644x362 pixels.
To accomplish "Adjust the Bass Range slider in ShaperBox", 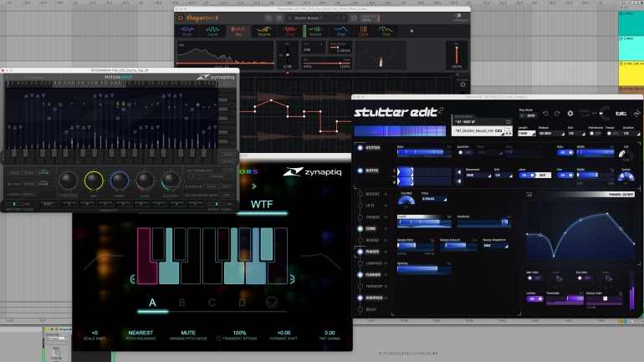I will (x=340, y=47).
